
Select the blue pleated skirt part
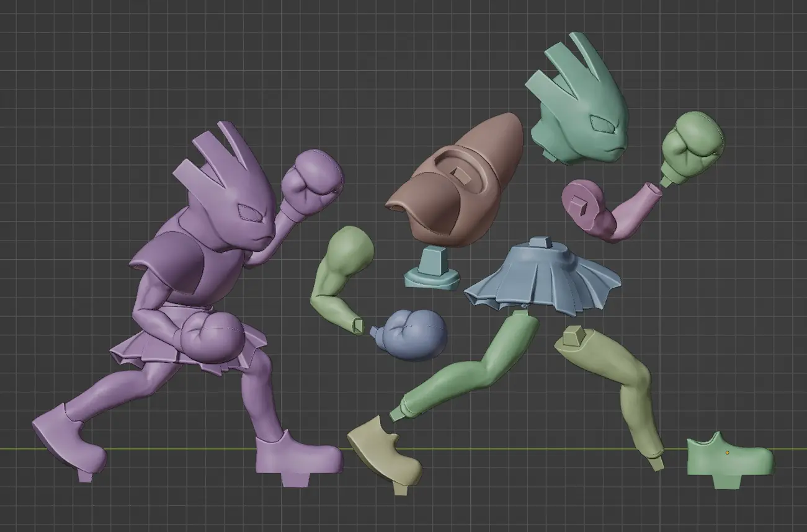542,278
